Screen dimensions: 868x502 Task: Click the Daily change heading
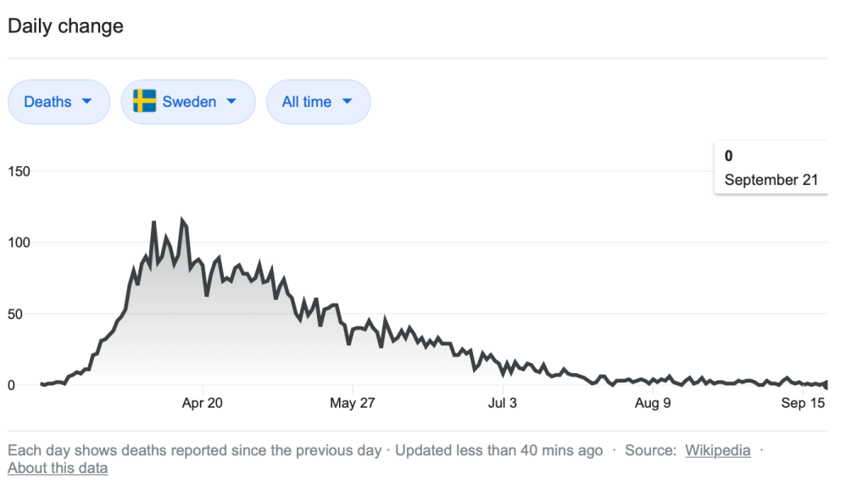point(65,26)
